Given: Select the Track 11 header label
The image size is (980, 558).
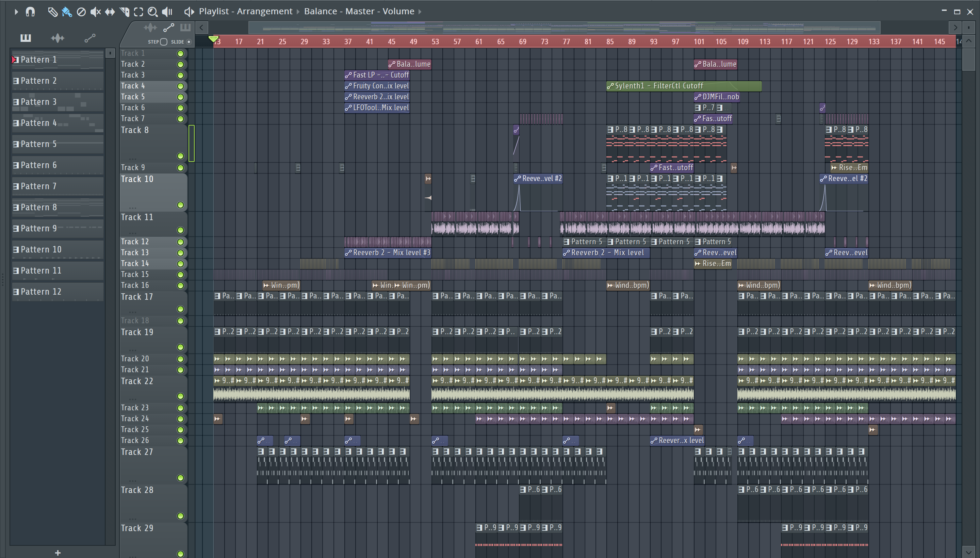Looking at the screenshot, I should [x=137, y=217].
